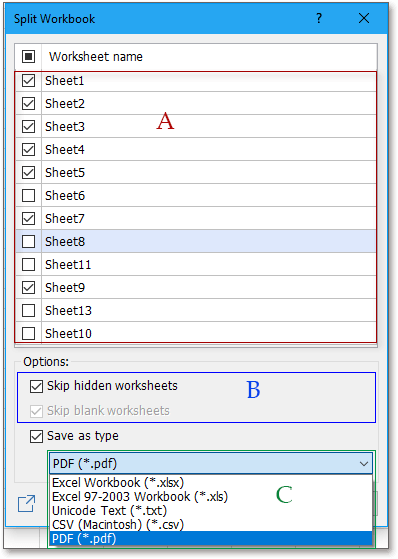
Task: Open the help question mark icon
Action: coord(319,18)
